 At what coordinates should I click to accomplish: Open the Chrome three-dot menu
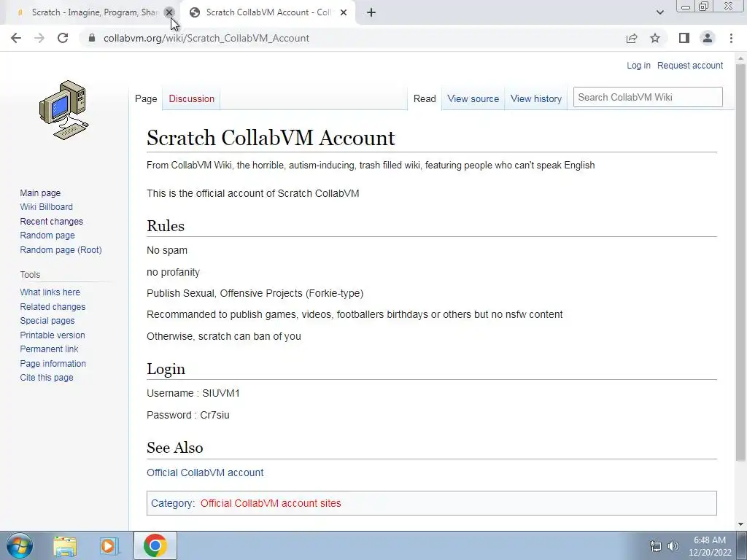tap(731, 38)
